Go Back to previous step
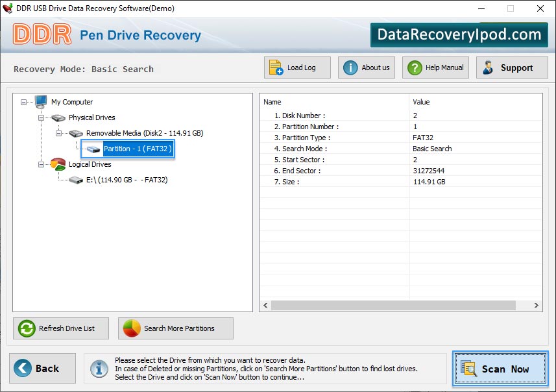This screenshot has width=556, height=392. [43, 368]
